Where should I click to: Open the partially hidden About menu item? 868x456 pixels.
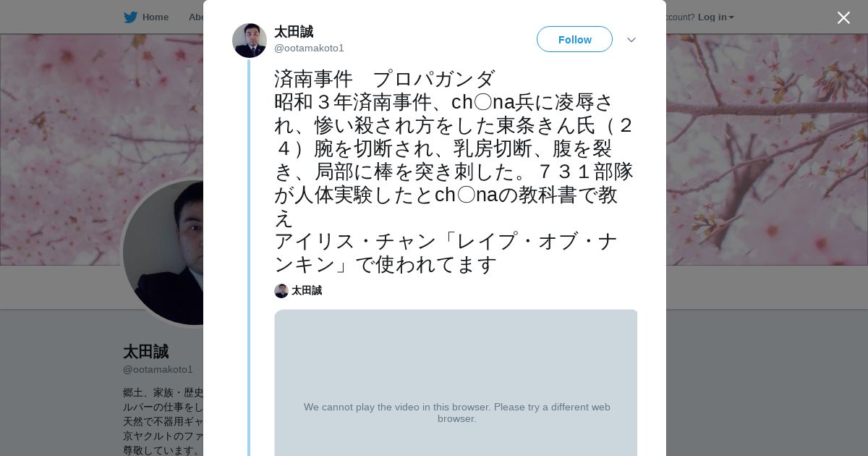coord(195,17)
